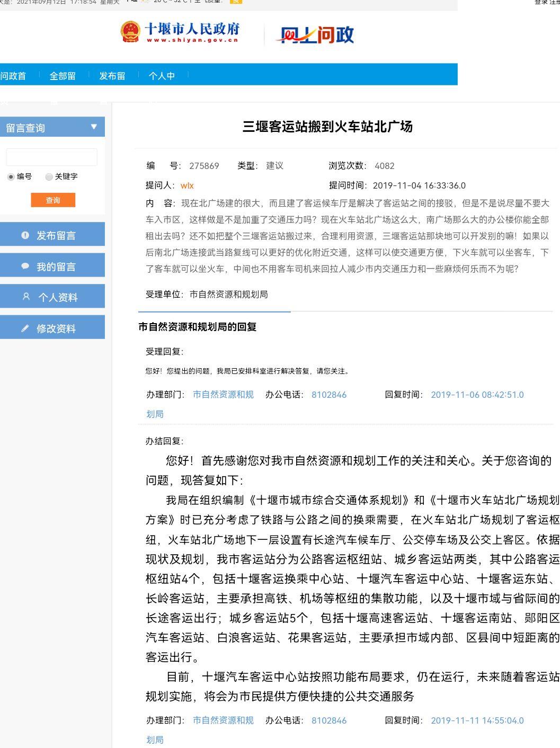Focus the message search input field
The width and height of the screenshot is (560, 748).
pos(51,157)
